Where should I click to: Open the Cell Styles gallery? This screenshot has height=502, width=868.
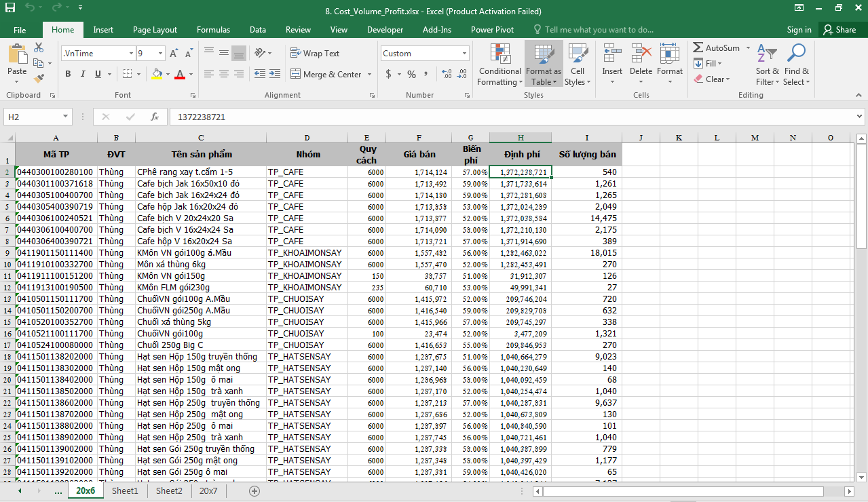pos(578,64)
